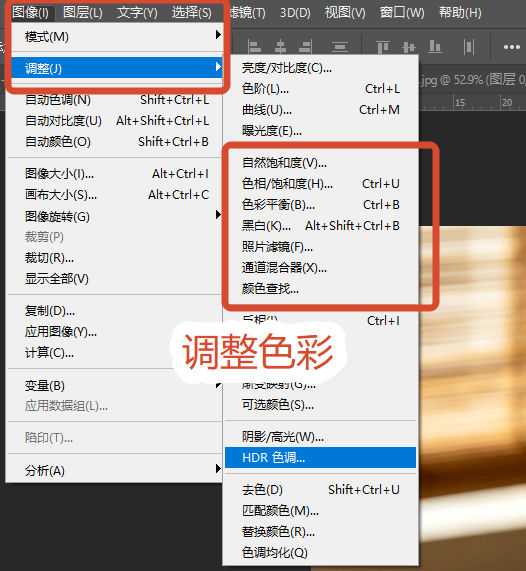Viewport: 526px width, 571px height.
Task: Open 曲线(U)... adjustment
Action: (321, 110)
